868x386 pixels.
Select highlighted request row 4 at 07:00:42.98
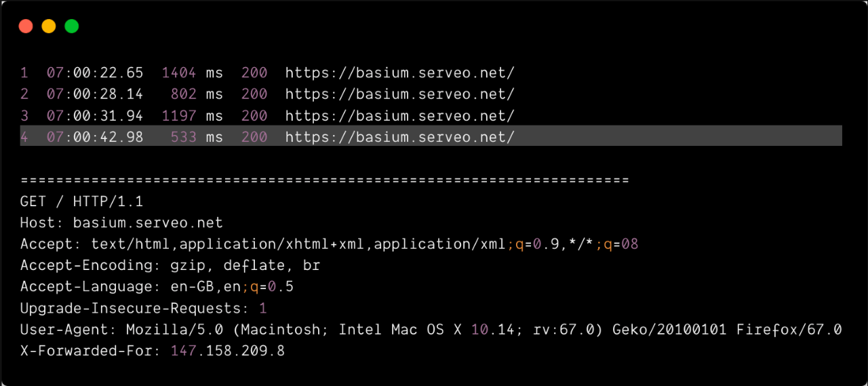(x=431, y=136)
